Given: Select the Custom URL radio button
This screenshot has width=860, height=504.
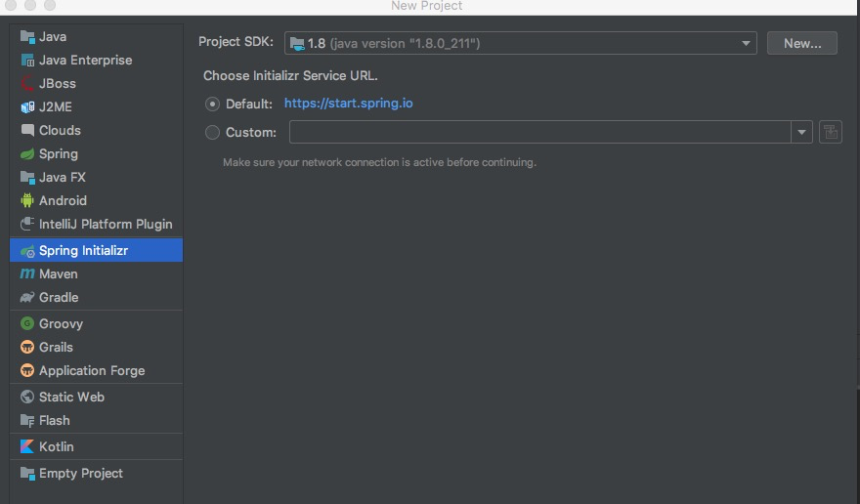Looking at the screenshot, I should point(212,132).
